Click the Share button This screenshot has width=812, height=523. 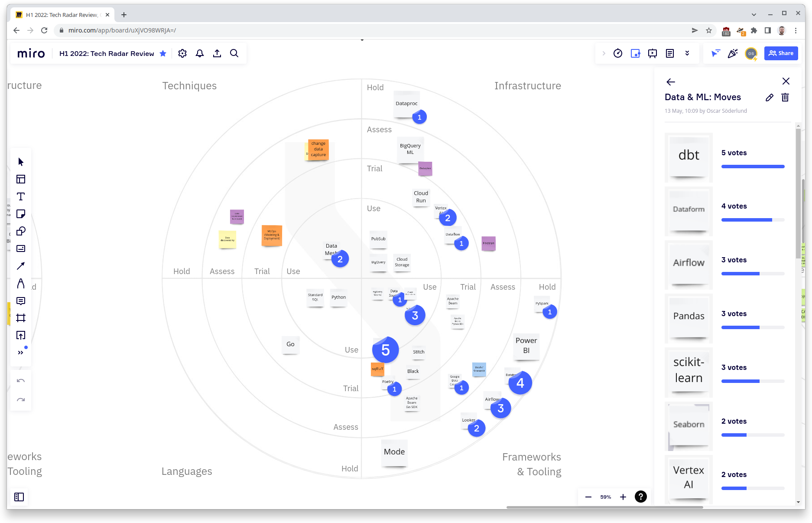781,53
